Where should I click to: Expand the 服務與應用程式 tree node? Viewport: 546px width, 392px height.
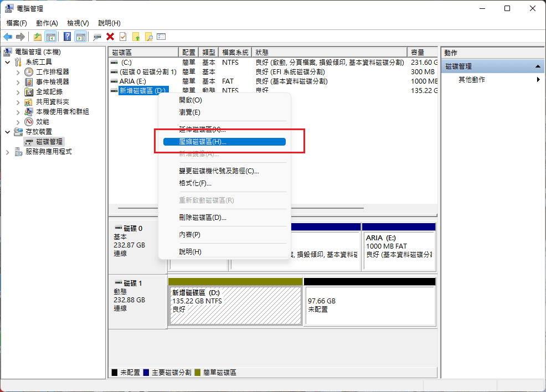point(8,152)
